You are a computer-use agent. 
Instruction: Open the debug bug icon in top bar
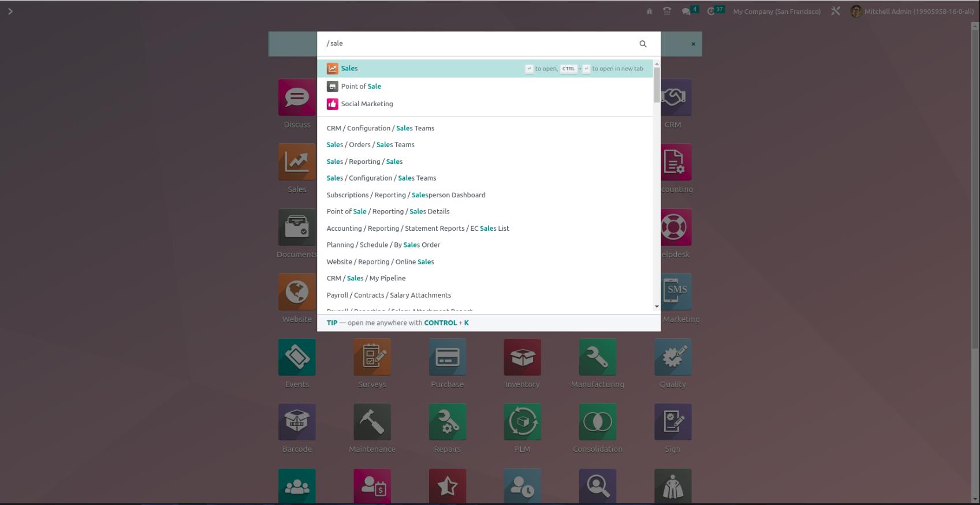pos(650,12)
